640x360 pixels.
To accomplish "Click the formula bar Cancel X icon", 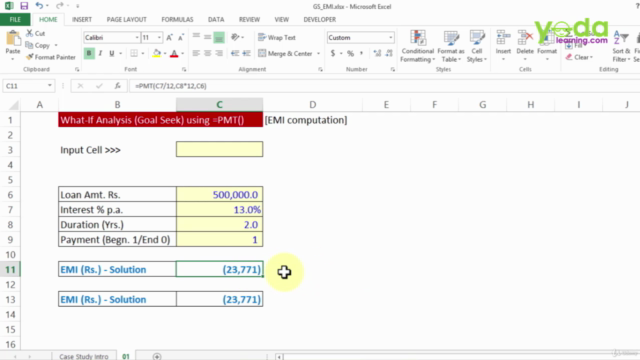I will (80, 86).
